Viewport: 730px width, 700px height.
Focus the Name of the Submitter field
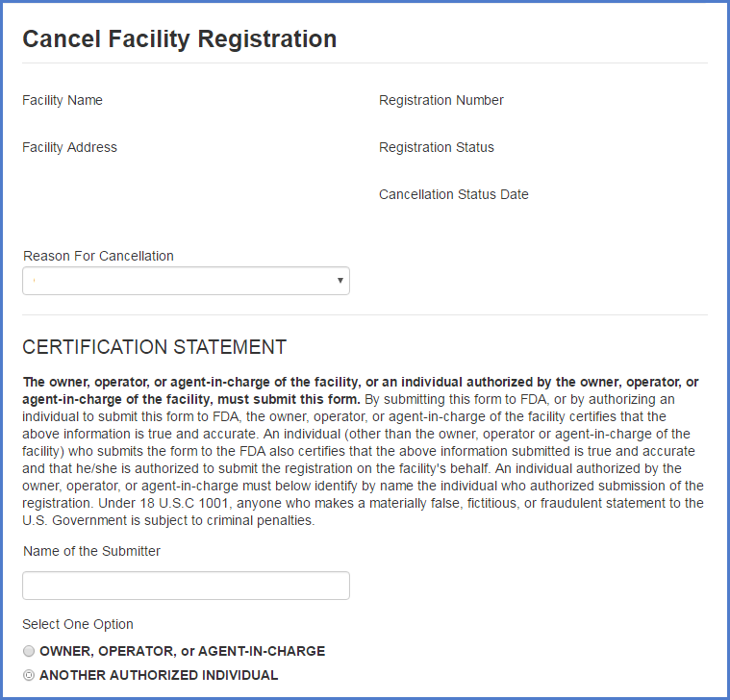186,586
